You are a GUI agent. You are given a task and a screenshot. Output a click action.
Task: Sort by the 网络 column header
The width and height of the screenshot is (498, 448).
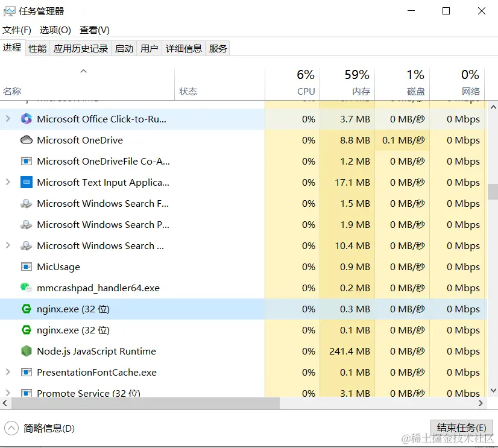(x=457, y=84)
